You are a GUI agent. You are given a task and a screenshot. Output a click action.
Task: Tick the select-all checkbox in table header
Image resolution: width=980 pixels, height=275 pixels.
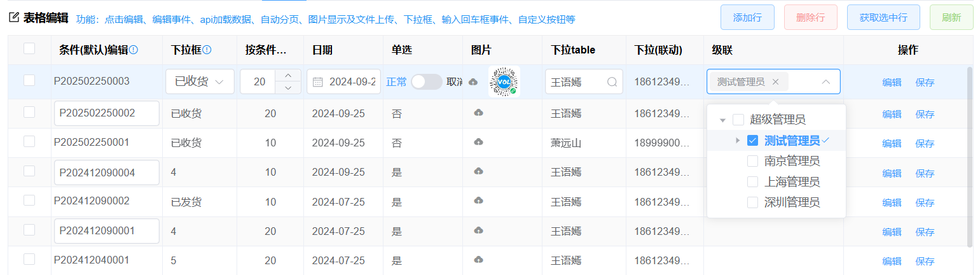point(29,49)
